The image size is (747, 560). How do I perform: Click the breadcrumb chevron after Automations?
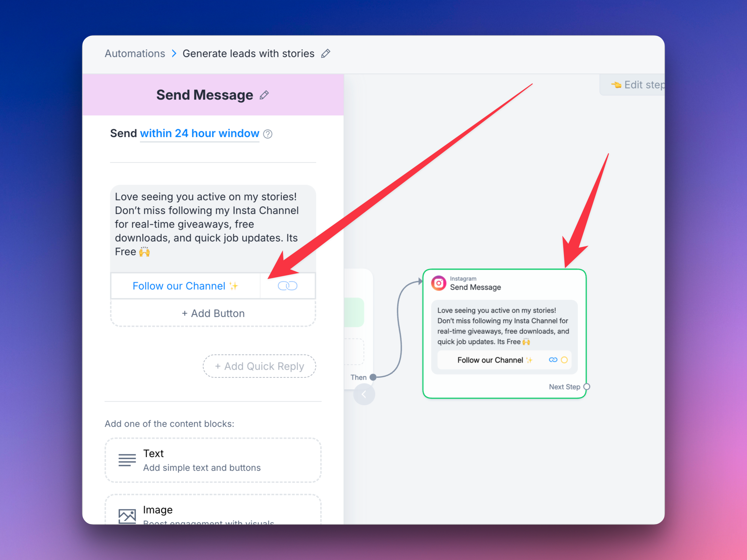(174, 54)
